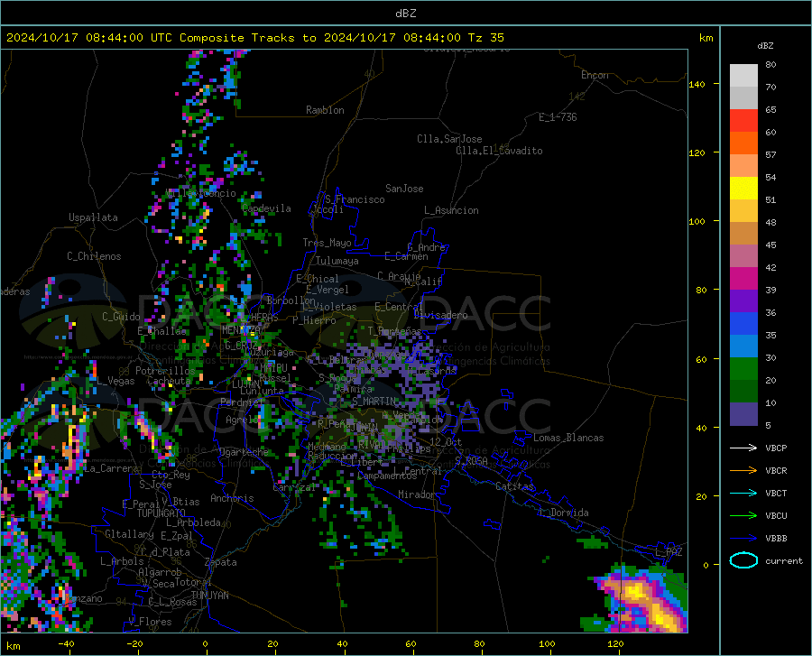The width and height of the screenshot is (812, 656).
Task: Click the orange VBCR arrow in the legend
Action: [743, 471]
